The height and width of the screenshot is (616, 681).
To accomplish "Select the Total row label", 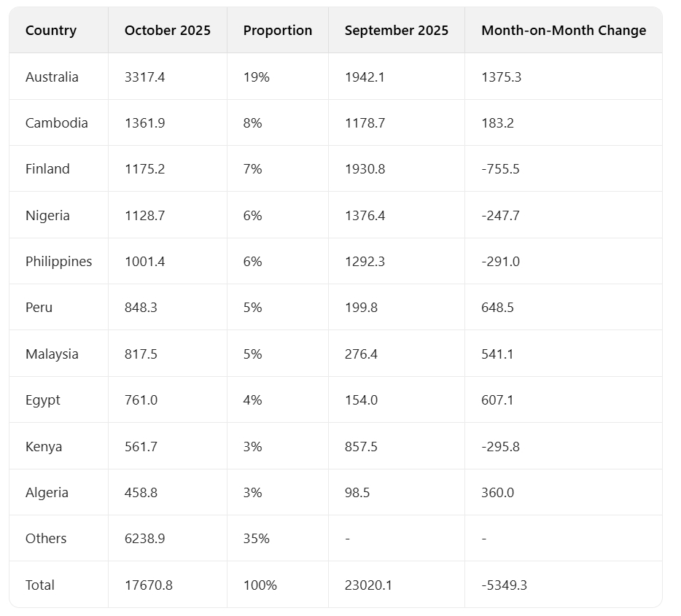I will coord(40,585).
